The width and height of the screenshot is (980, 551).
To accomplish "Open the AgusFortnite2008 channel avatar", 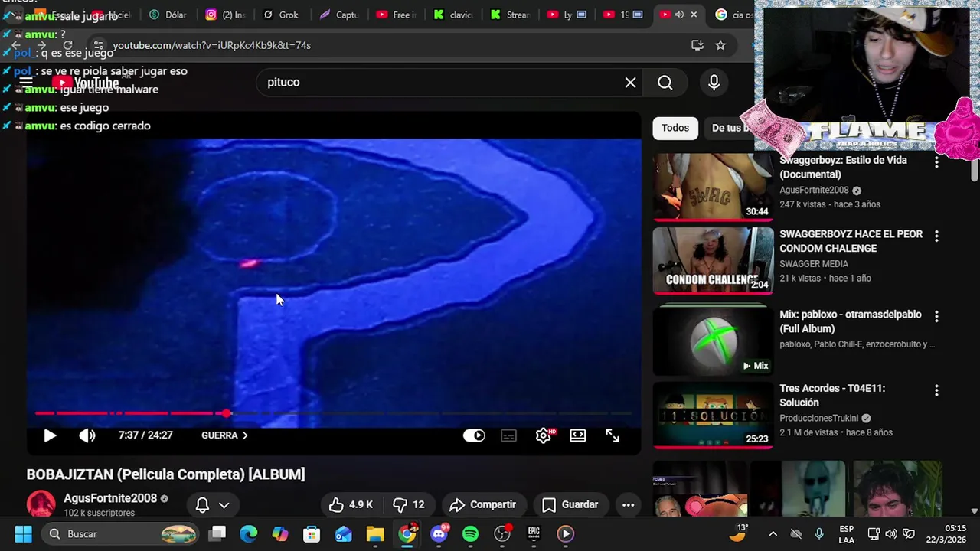I will coord(41,504).
